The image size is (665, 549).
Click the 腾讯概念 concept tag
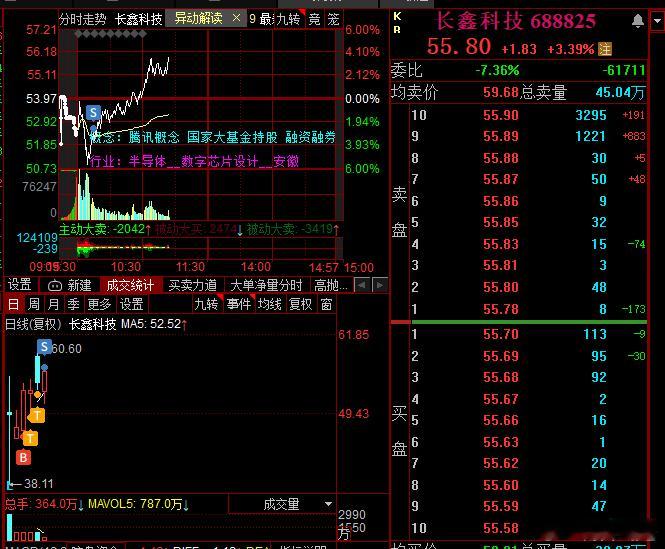[x=154, y=137]
